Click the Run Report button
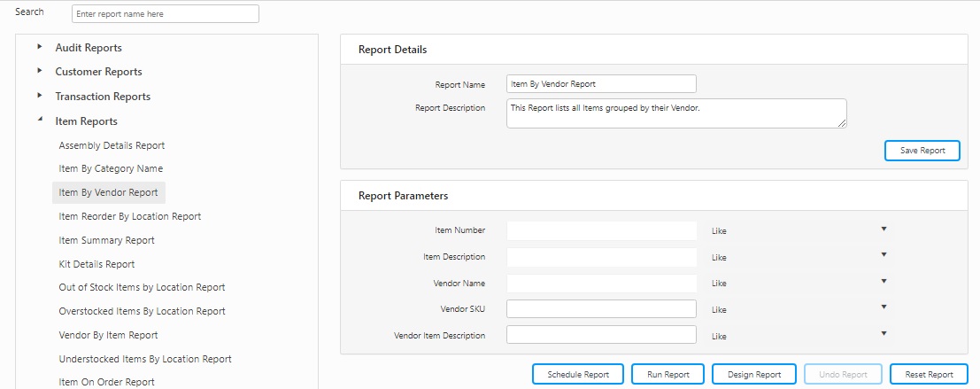Image resolution: width=980 pixels, height=389 pixels. pos(667,374)
